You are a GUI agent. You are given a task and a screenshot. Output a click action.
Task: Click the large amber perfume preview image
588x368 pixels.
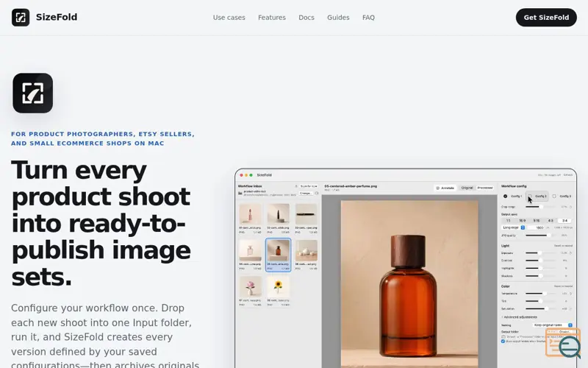(x=409, y=284)
